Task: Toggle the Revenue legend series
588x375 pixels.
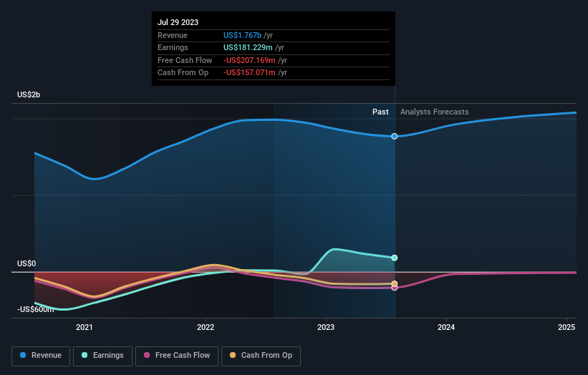Action: point(41,356)
